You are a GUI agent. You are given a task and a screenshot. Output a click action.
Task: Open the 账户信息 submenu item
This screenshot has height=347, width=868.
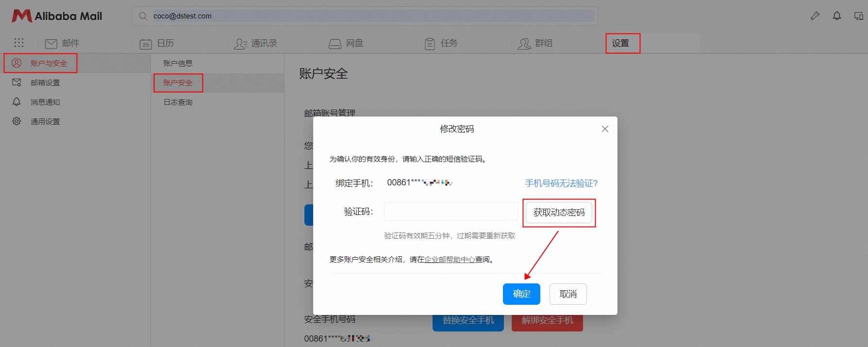click(x=178, y=63)
